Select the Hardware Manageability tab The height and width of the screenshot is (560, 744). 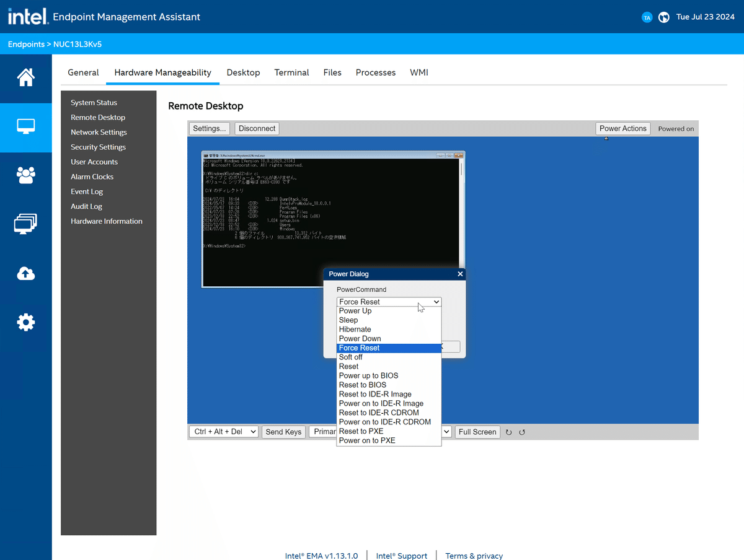tap(163, 72)
